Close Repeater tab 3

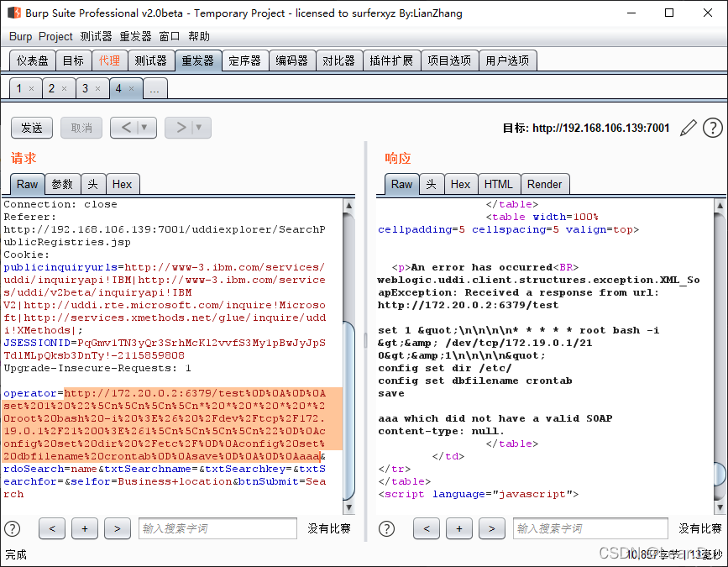98,88
